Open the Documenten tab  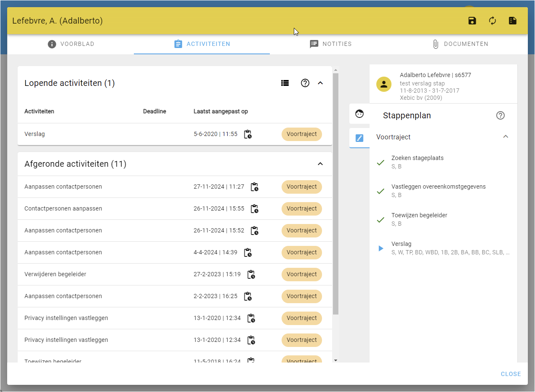point(460,44)
